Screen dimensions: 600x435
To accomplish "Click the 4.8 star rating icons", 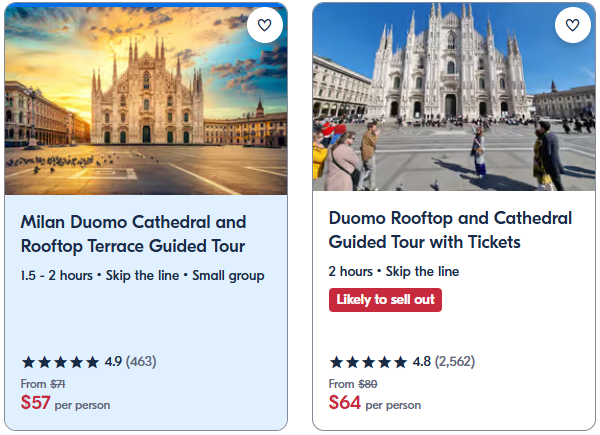I will point(368,362).
